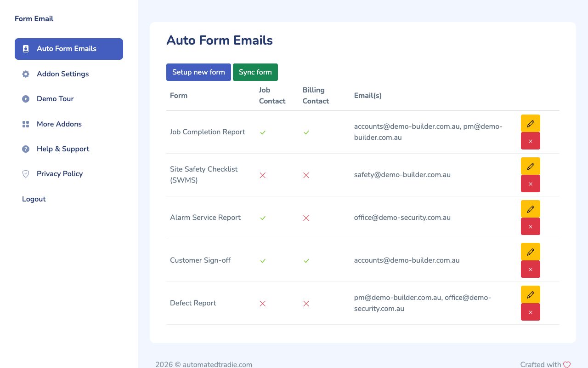Delete the Site Safety Checklist (SWMS) row

point(531,184)
